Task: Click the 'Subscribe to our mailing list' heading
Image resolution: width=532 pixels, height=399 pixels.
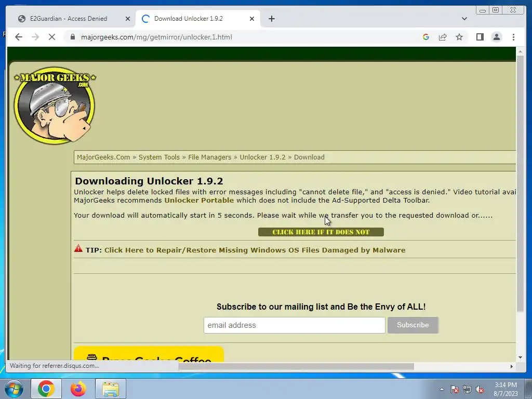Action: [321, 307]
